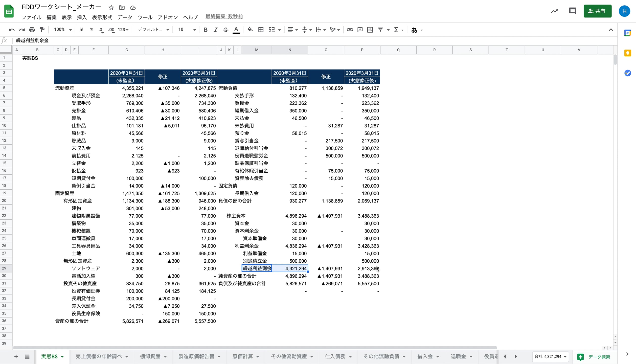Click the insert link icon

point(350,30)
